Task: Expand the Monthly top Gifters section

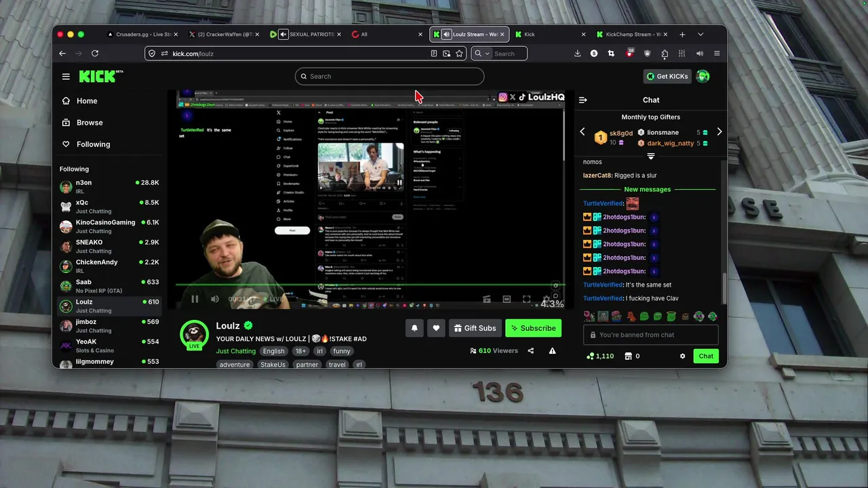Action: coord(651,157)
